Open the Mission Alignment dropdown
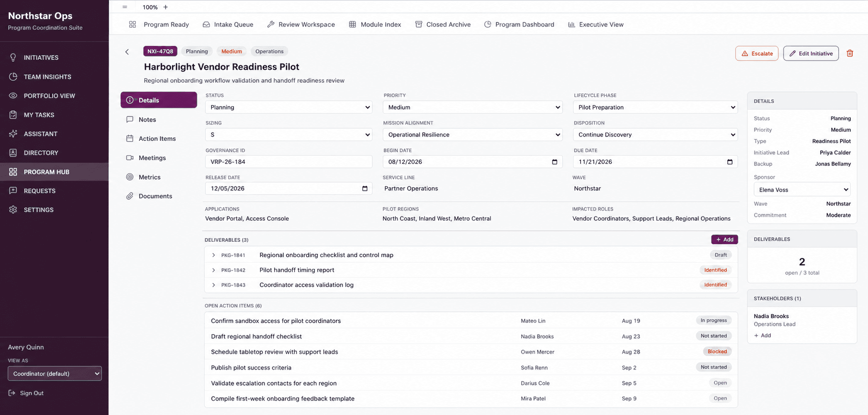868x415 pixels. point(473,135)
